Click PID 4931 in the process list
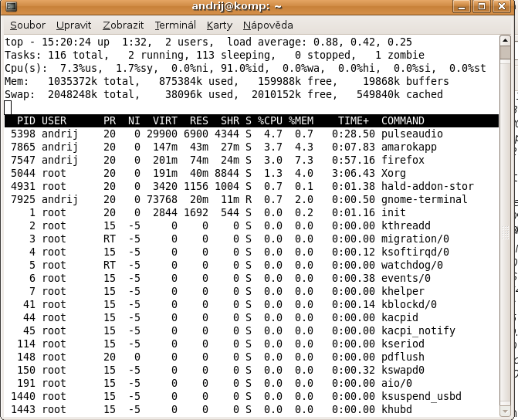The image size is (518, 420). tap(23, 186)
